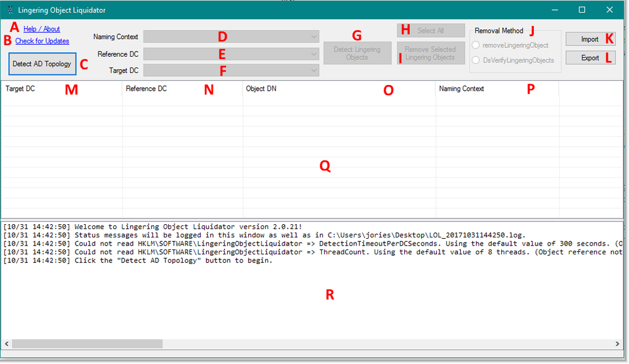This screenshot has width=629, height=364.
Task: Click the Lingering Object Liquidator title bar icon
Action: pyautogui.click(x=10, y=10)
